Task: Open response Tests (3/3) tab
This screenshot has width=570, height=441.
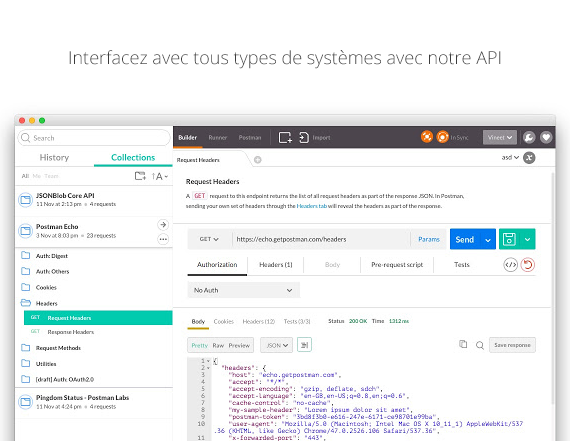Action: point(297,321)
